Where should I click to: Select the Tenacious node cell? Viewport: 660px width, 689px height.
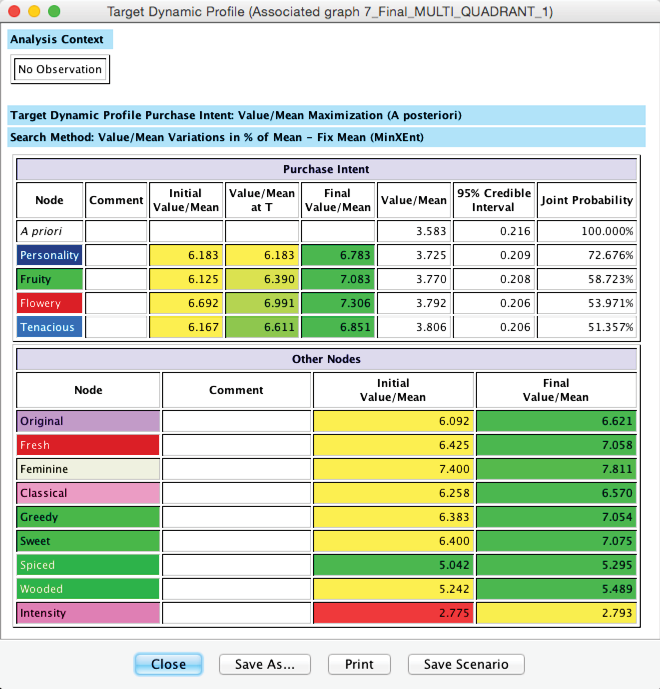click(49, 326)
